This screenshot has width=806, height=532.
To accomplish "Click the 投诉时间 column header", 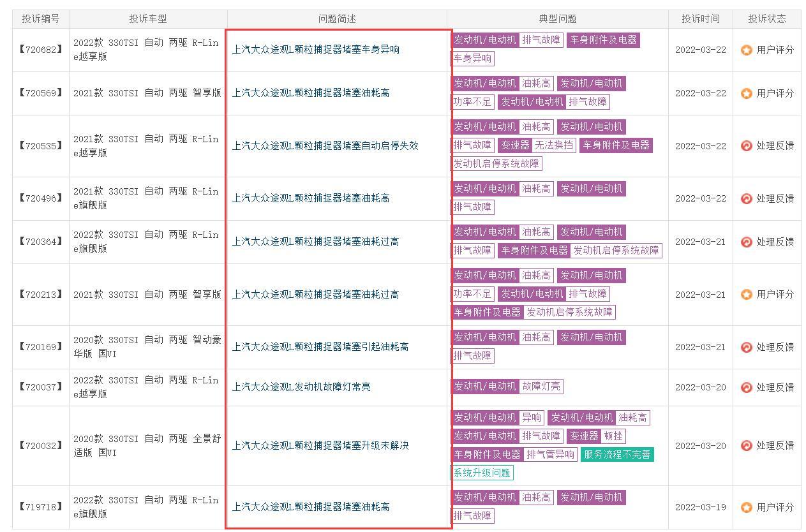I will pyautogui.click(x=701, y=18).
